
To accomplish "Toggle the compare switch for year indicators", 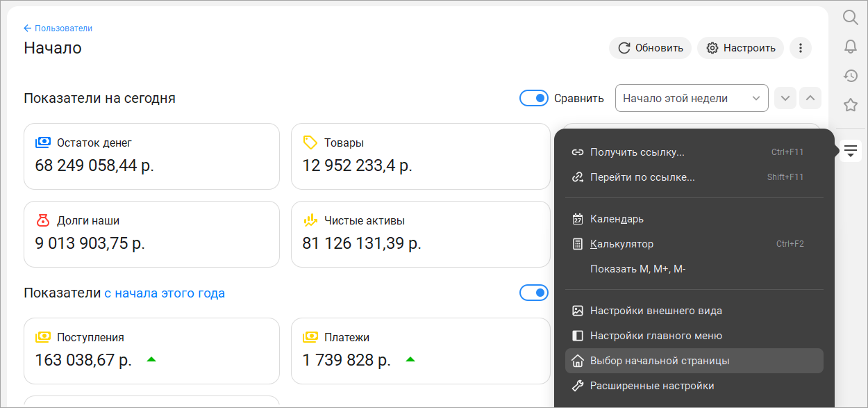I will 534,293.
